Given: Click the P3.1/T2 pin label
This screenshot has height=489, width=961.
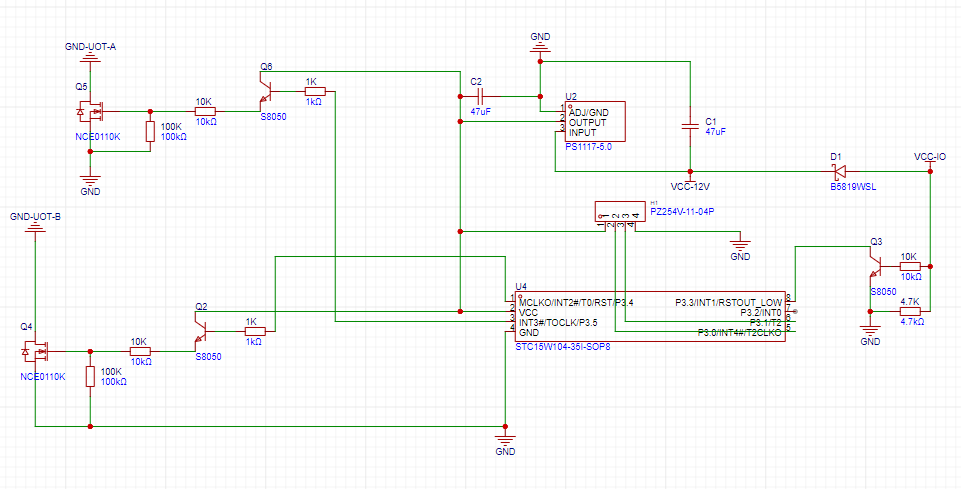Looking at the screenshot, I should (765, 322).
